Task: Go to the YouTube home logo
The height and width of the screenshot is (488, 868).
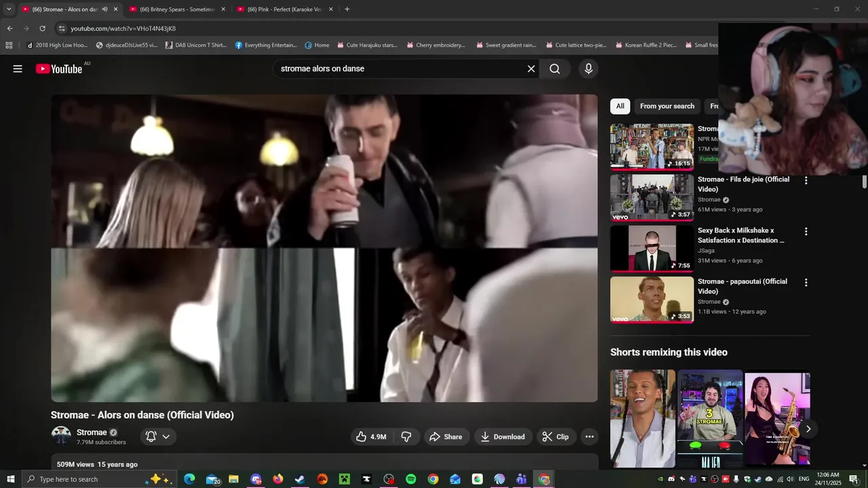Action: click(59, 68)
